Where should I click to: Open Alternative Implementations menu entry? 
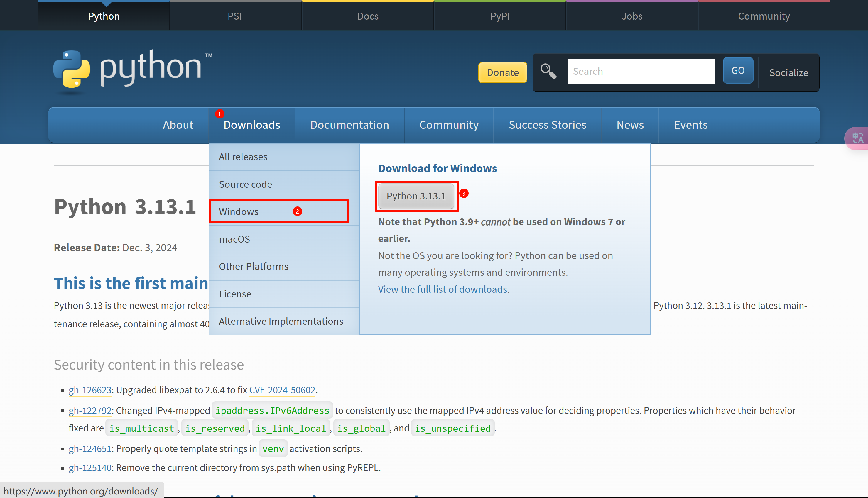[x=281, y=321]
